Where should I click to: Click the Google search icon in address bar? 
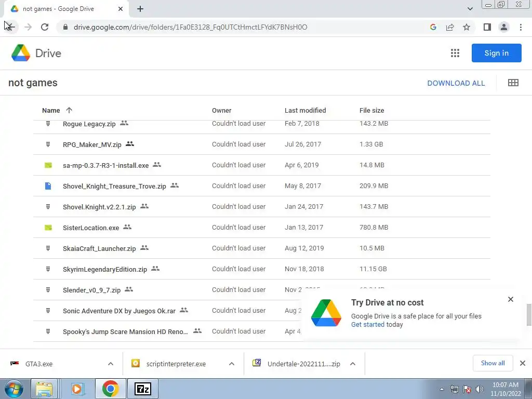(433, 27)
